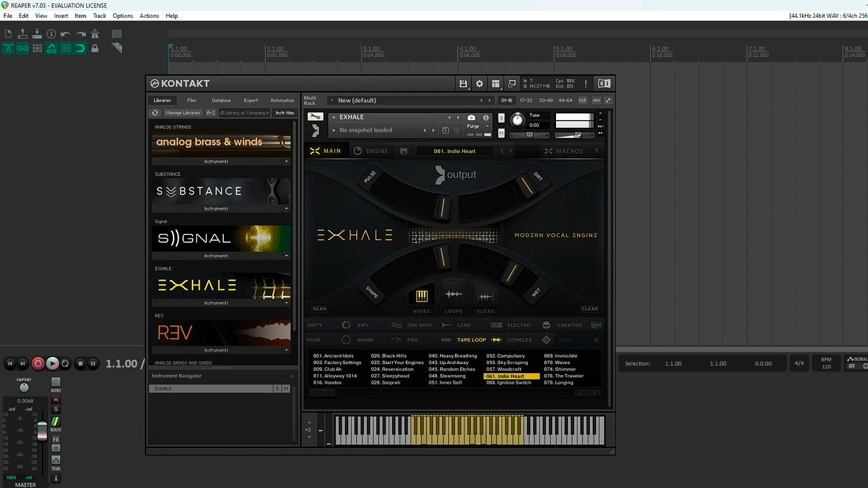Select preset 016. Voodoo

(x=327, y=383)
